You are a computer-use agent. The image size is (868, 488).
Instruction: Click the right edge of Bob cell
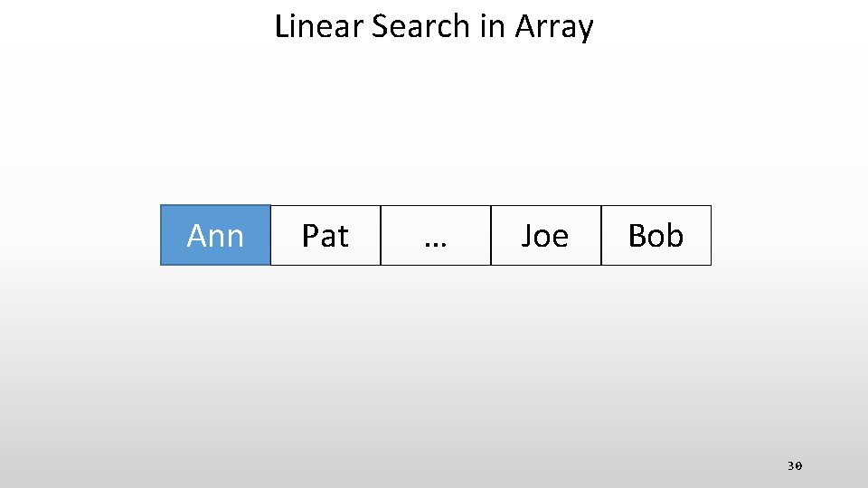point(711,236)
